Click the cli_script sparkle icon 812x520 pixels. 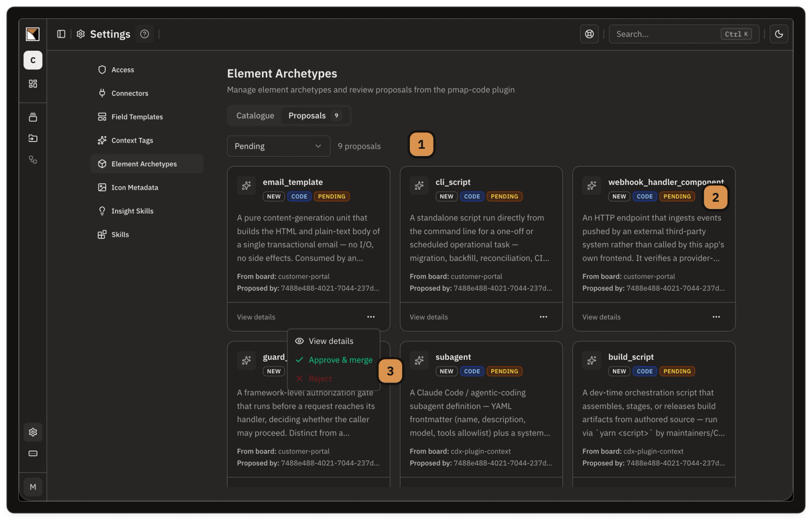pyautogui.click(x=419, y=186)
